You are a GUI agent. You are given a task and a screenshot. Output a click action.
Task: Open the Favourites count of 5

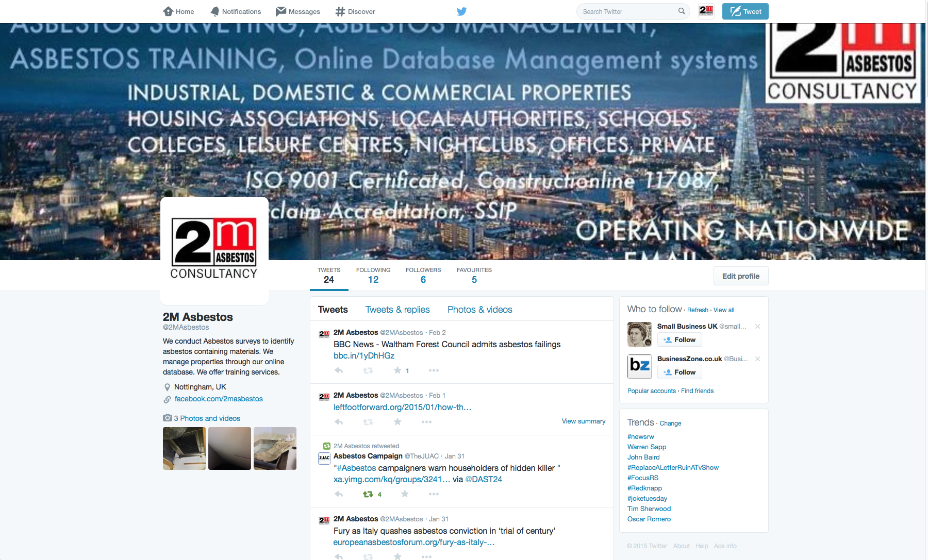pos(474,276)
